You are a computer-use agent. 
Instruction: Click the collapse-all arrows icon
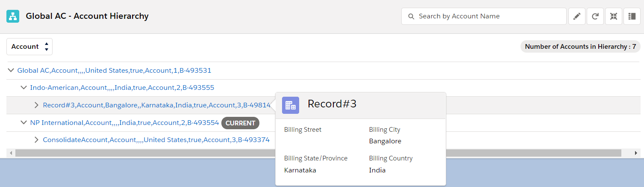point(613,16)
